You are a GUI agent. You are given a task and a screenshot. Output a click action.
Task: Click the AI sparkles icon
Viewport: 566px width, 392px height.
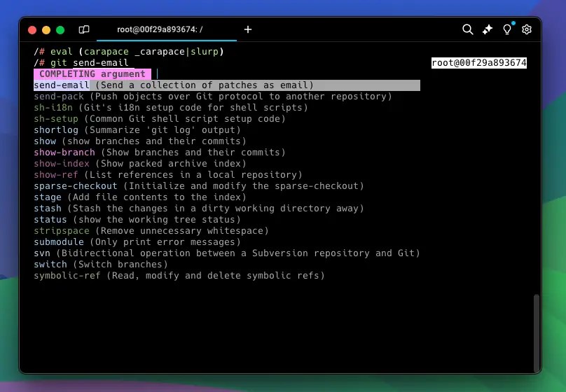pyautogui.click(x=488, y=29)
